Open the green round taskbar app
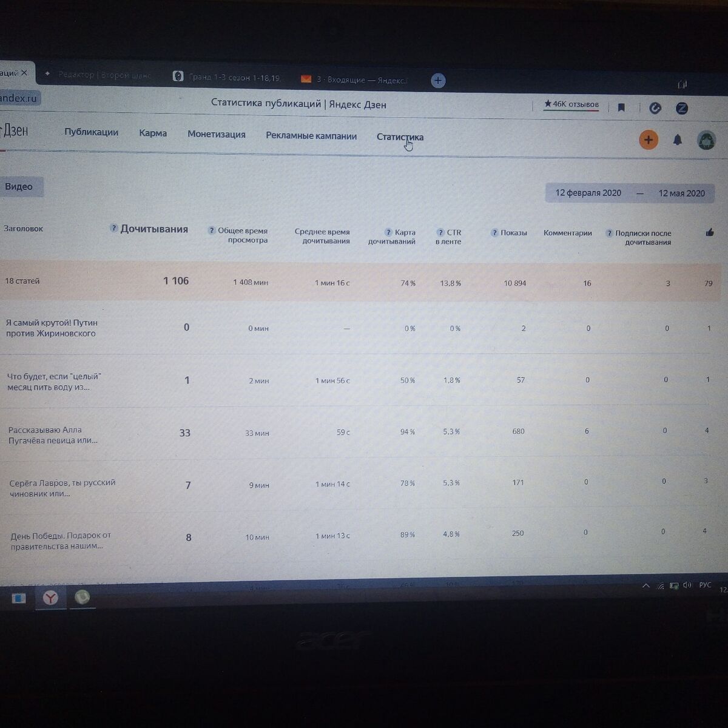 82,598
